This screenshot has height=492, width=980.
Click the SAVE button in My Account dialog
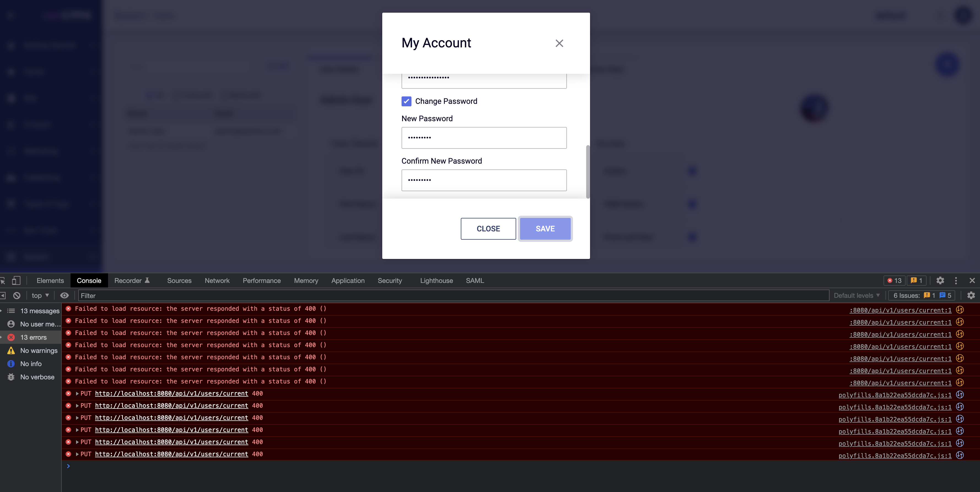(545, 229)
